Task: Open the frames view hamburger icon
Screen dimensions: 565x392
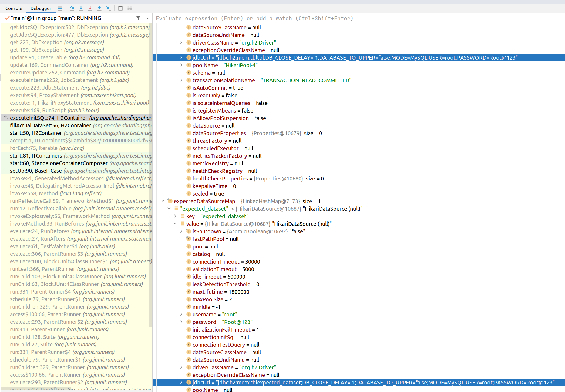Action: pos(60,8)
